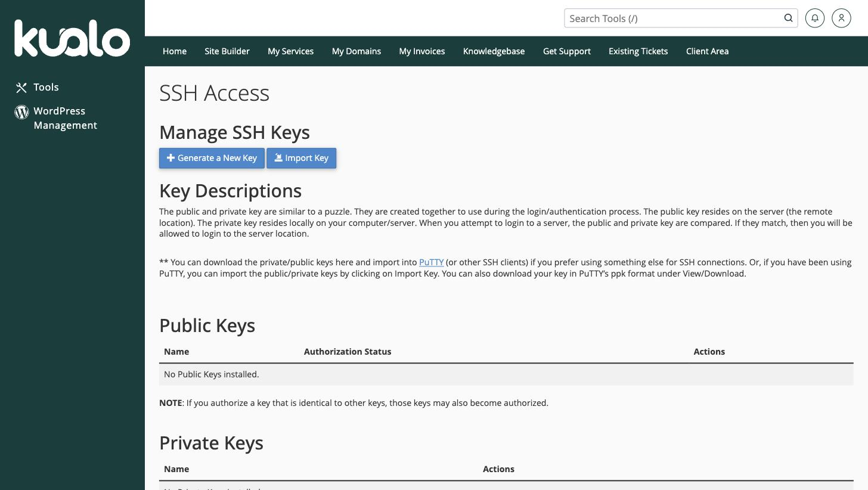Image resolution: width=868 pixels, height=490 pixels.
Task: Open user account icon
Action: [841, 18]
